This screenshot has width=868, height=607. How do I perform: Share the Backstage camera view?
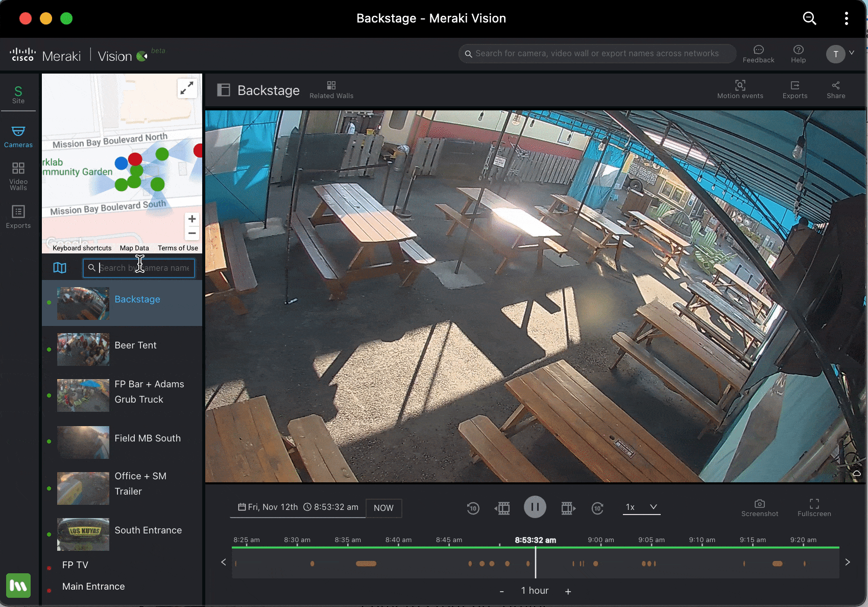pos(835,89)
